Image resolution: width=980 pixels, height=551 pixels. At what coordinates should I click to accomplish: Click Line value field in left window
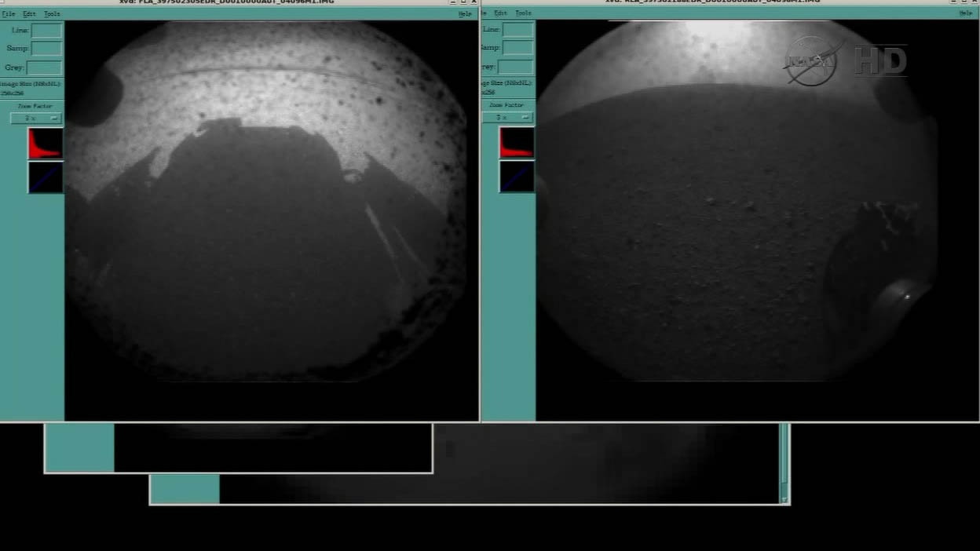pyautogui.click(x=46, y=31)
